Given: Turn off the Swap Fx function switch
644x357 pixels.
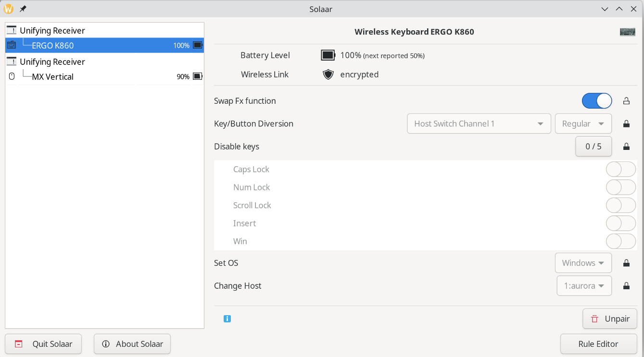Looking at the screenshot, I should pos(597,101).
